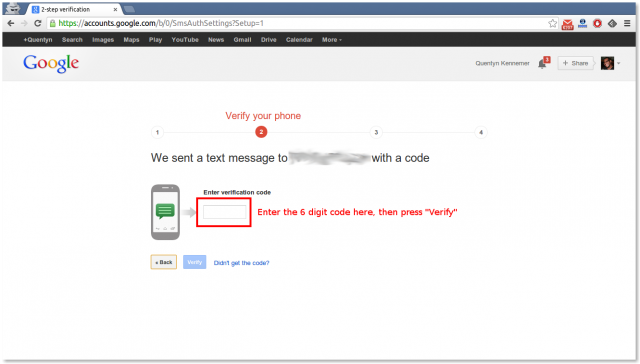Screen dimensions: 640x364
Task: Open YouTube from the top navigation bar
Action: pyautogui.click(x=185, y=40)
